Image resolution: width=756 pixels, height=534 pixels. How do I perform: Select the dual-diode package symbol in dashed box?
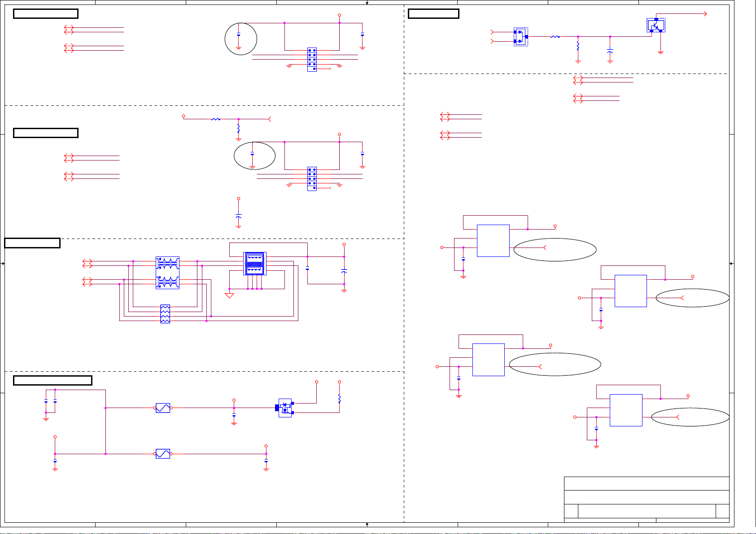tap(521, 37)
